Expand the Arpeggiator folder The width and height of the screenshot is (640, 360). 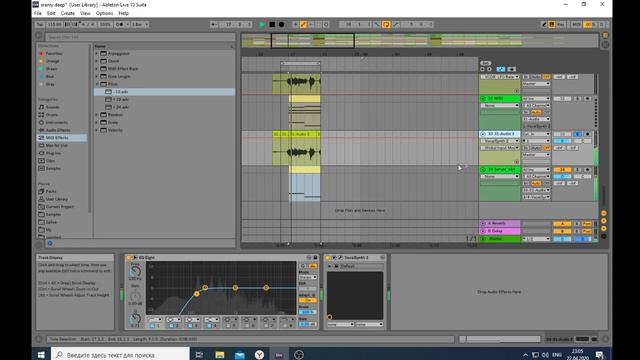(97, 53)
